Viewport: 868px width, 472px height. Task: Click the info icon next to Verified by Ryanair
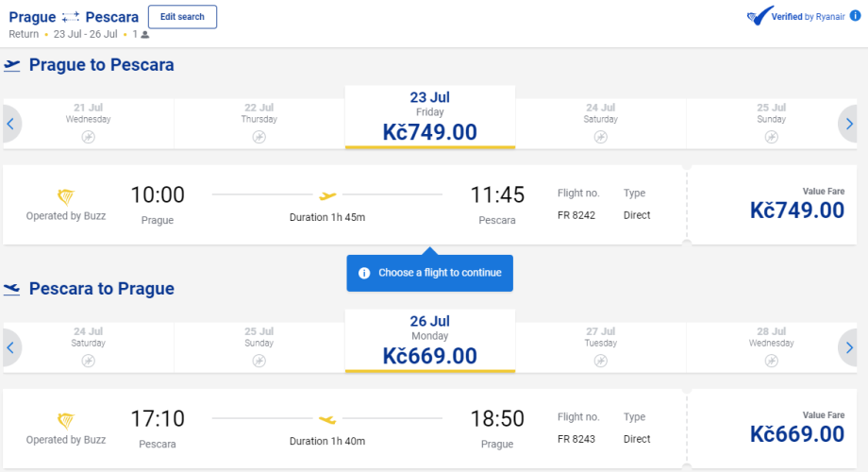tap(856, 17)
